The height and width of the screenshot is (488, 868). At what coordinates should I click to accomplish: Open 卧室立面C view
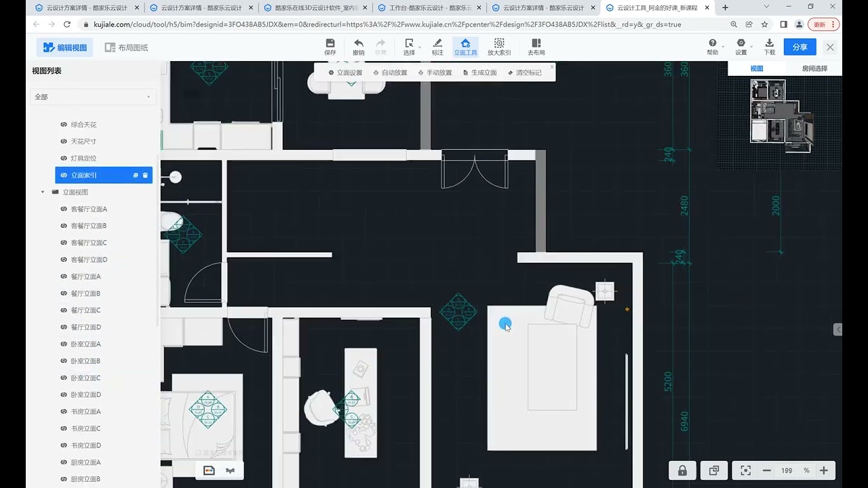coord(85,378)
